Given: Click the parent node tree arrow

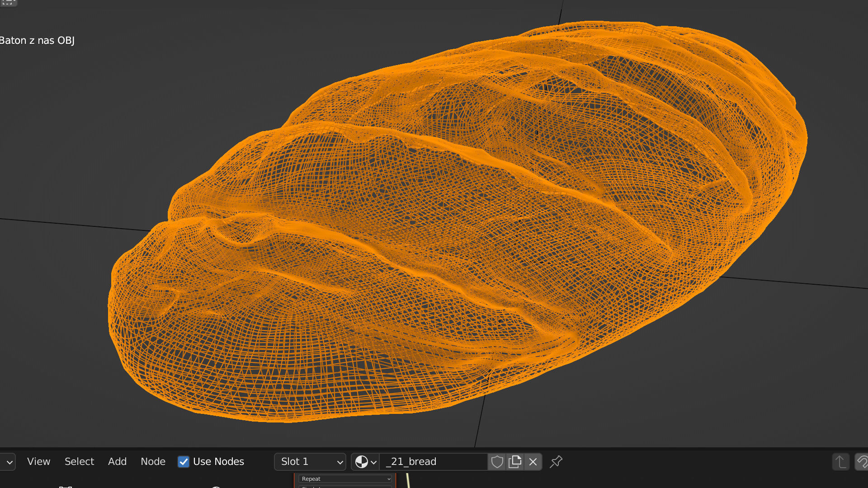Looking at the screenshot, I should 840,462.
